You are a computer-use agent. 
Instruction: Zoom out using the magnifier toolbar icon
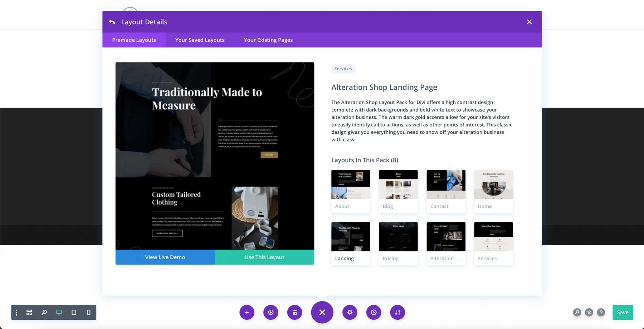pos(44,312)
